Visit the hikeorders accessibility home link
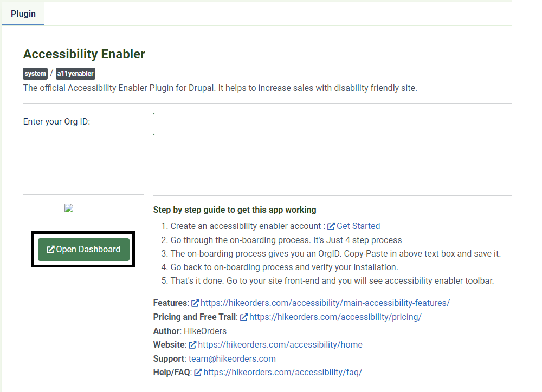The image size is (542, 392). [280, 345]
